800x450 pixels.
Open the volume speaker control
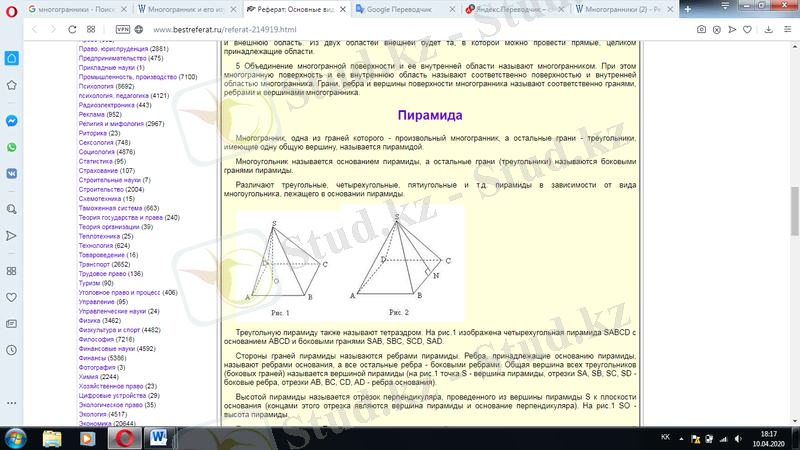coord(738,439)
